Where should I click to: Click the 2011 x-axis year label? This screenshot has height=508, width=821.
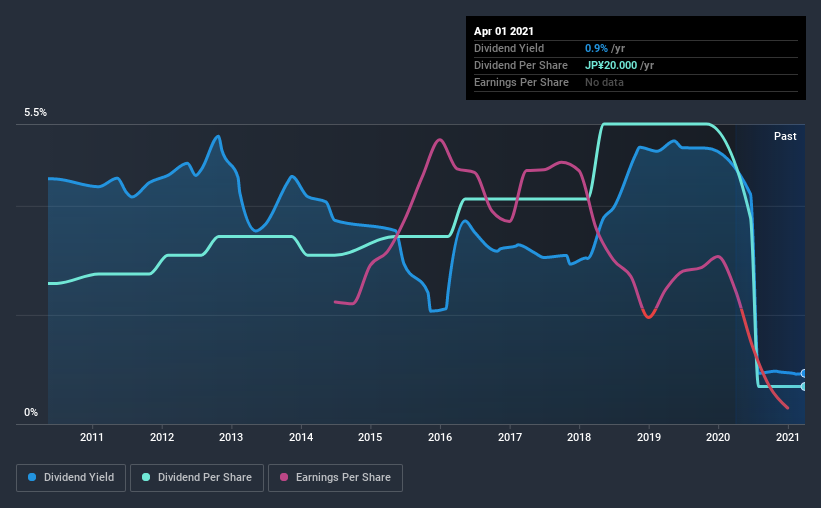pos(92,437)
